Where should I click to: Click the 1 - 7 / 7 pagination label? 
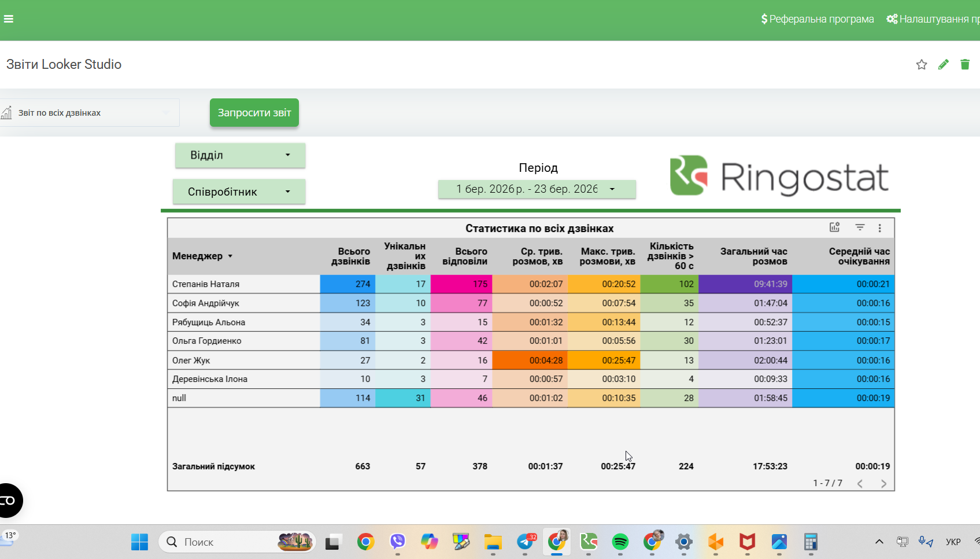click(827, 483)
